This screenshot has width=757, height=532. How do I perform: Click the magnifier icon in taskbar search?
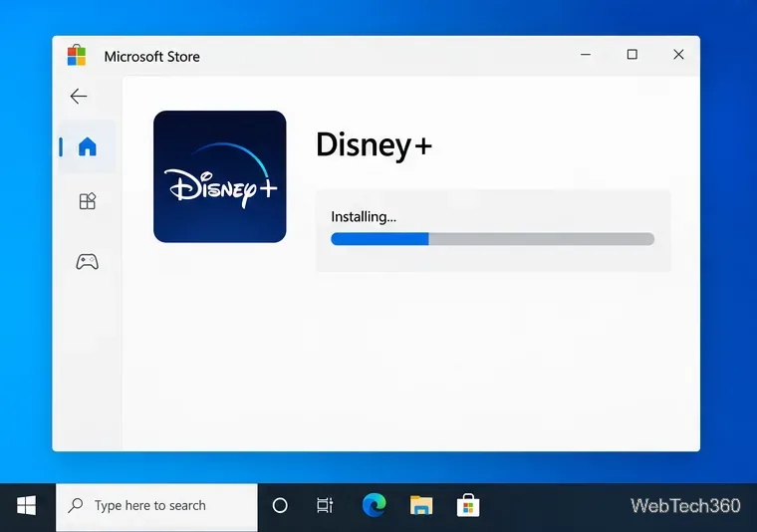tap(76, 505)
